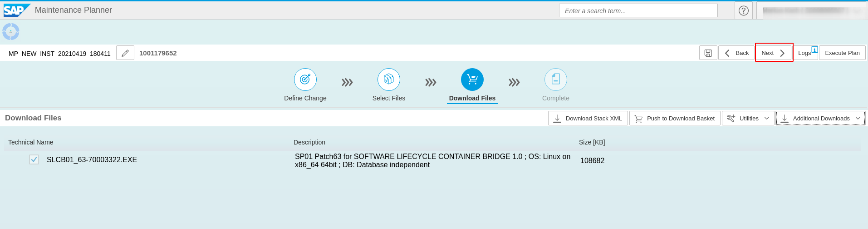
Task: Open the help question mark icon
Action: point(744,10)
